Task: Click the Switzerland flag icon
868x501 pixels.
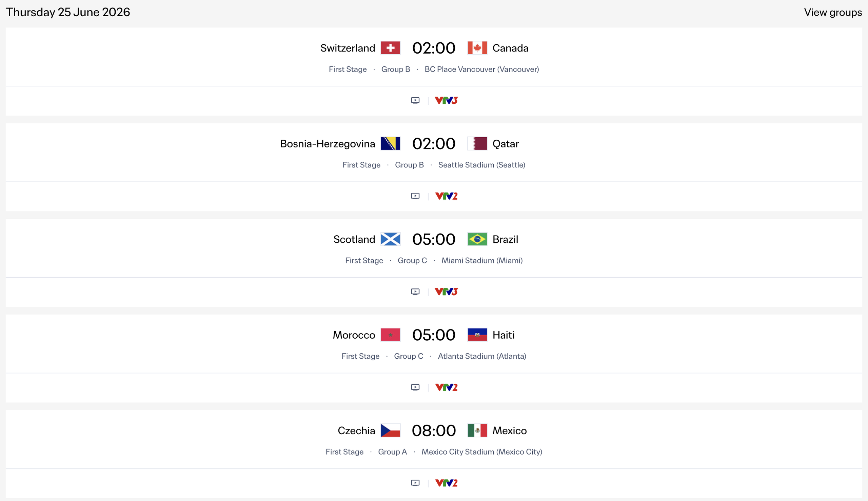Action: pyautogui.click(x=391, y=48)
